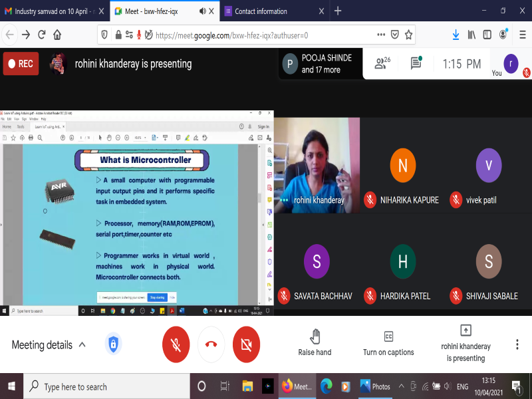Viewport: 532px width, 399px height.
Task: Open the three-dot more options menu
Action: click(517, 344)
